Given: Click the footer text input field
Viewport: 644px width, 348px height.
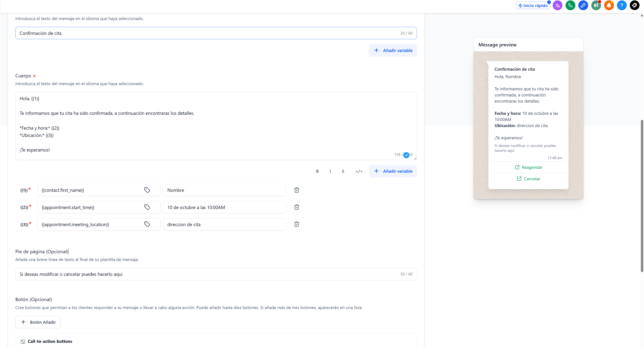Looking at the screenshot, I should click(x=208, y=274).
